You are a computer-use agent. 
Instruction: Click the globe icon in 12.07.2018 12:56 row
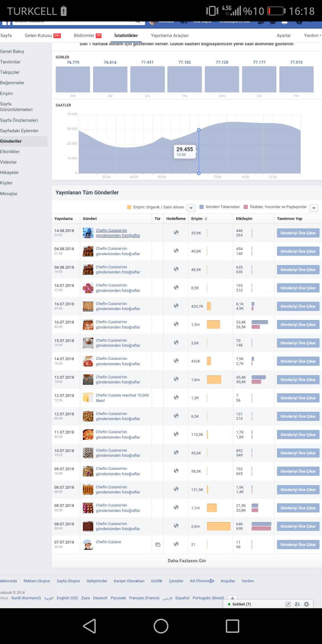click(176, 397)
